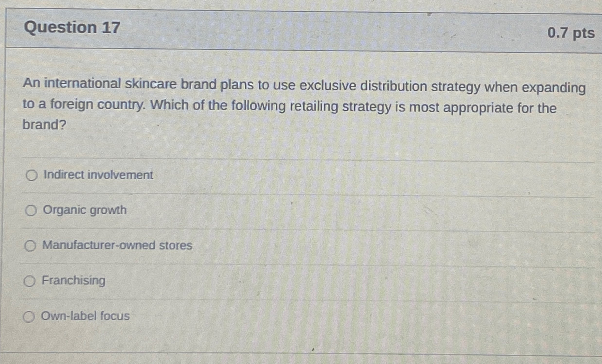Click the "Franchising" answer label text

73,281
